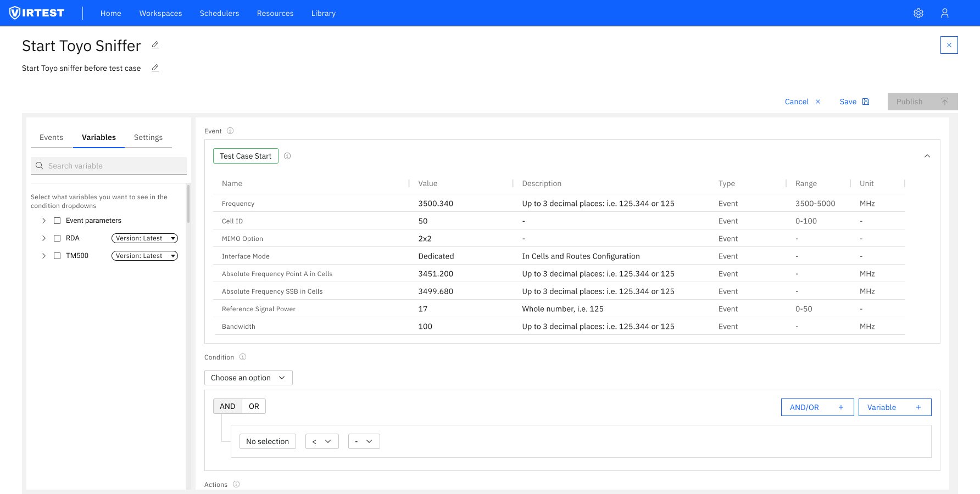Enable the RDA checkbox
The image size is (980, 494).
coord(57,238)
